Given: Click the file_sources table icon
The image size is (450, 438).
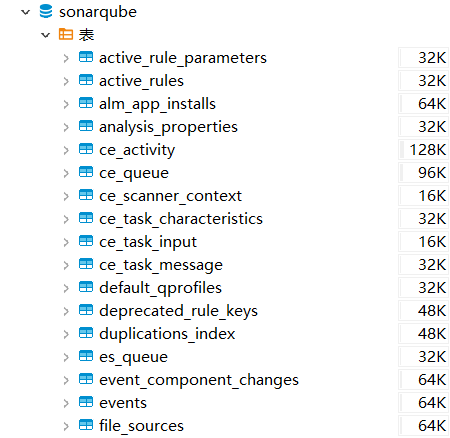Looking at the screenshot, I should coord(86,425).
